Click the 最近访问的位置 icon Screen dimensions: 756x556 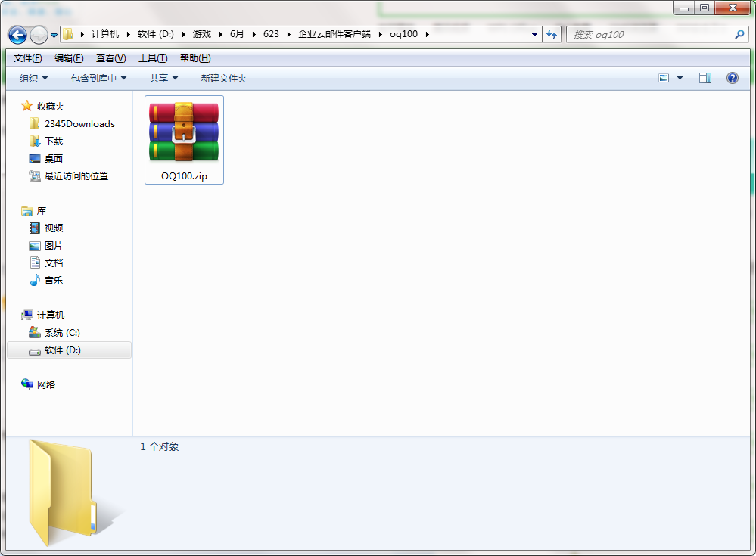coord(34,175)
